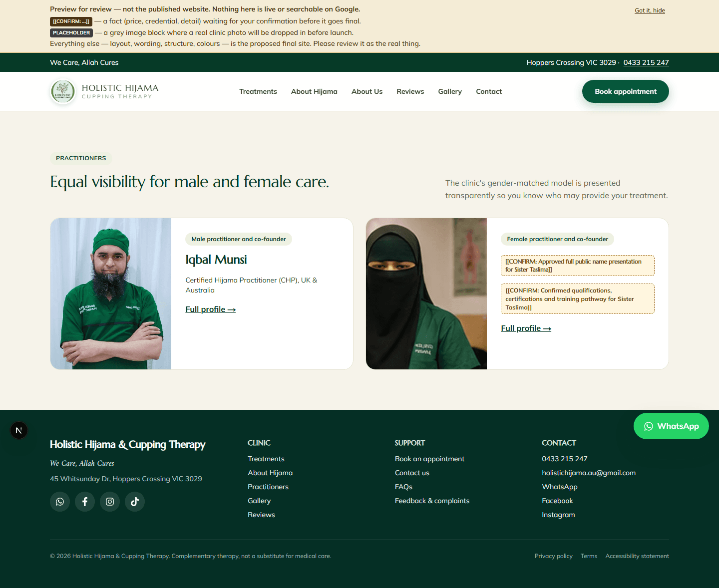The image size is (719, 588).
Task: Open the female practitioner's Full profile link
Action: coord(526,328)
